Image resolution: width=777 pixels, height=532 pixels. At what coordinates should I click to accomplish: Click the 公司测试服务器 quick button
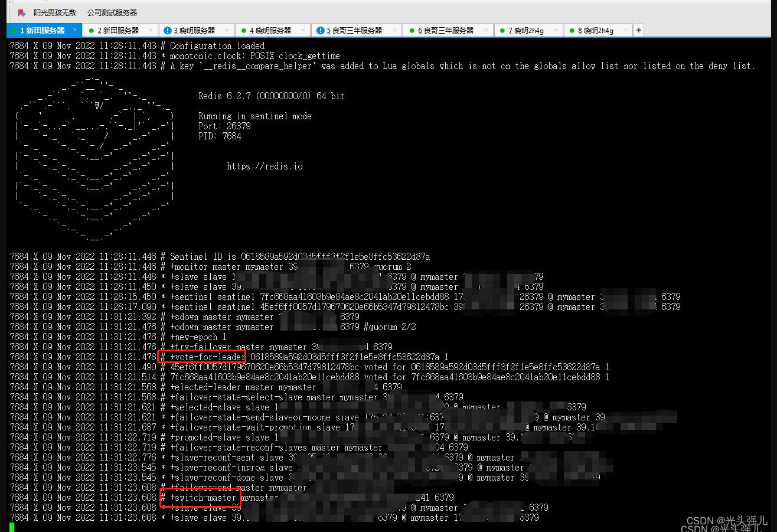point(112,12)
